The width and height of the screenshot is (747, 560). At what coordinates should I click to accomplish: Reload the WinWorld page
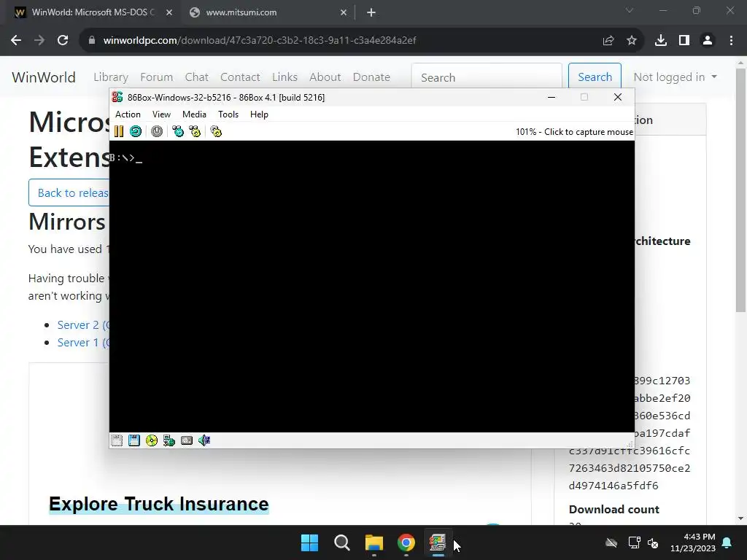click(63, 41)
